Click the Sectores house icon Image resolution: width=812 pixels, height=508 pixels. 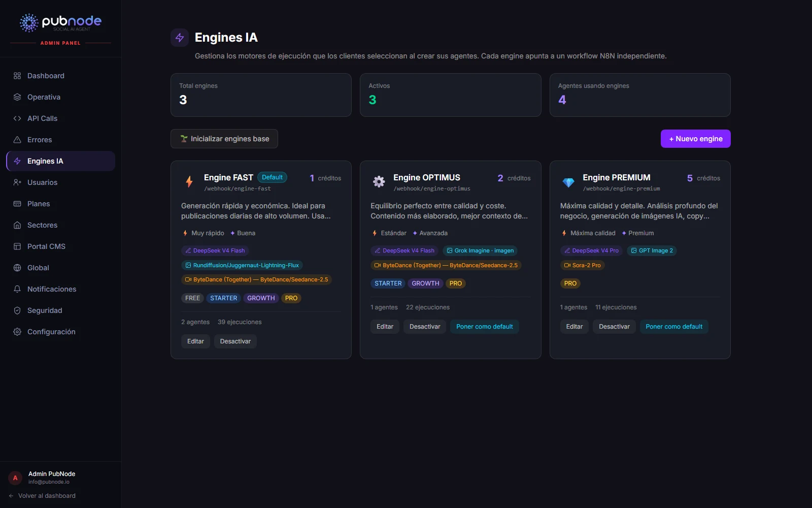coord(17,225)
